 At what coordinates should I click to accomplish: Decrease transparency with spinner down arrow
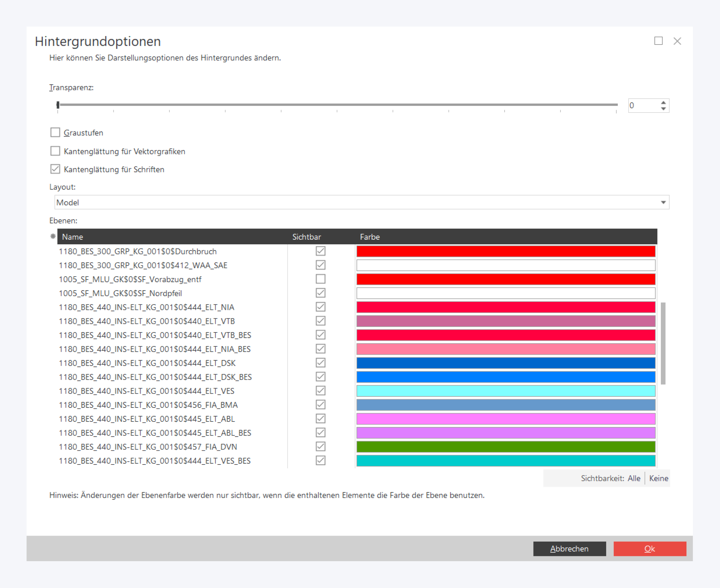(x=664, y=109)
